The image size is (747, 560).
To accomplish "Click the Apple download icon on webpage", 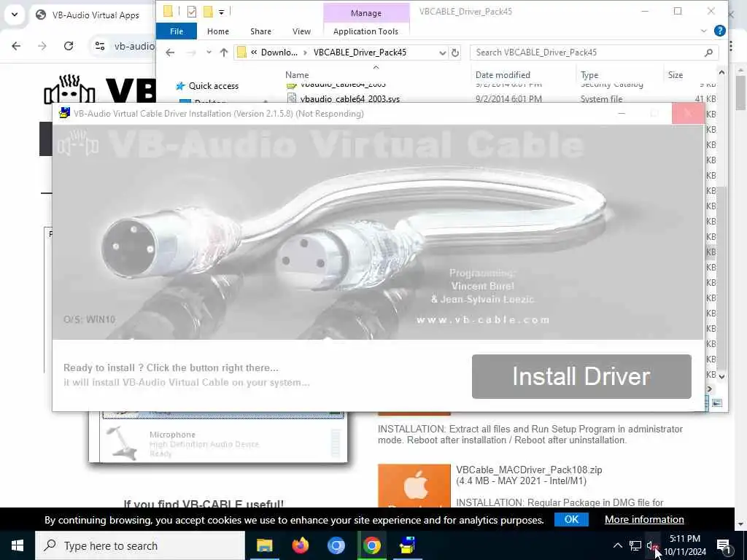I will click(414, 486).
